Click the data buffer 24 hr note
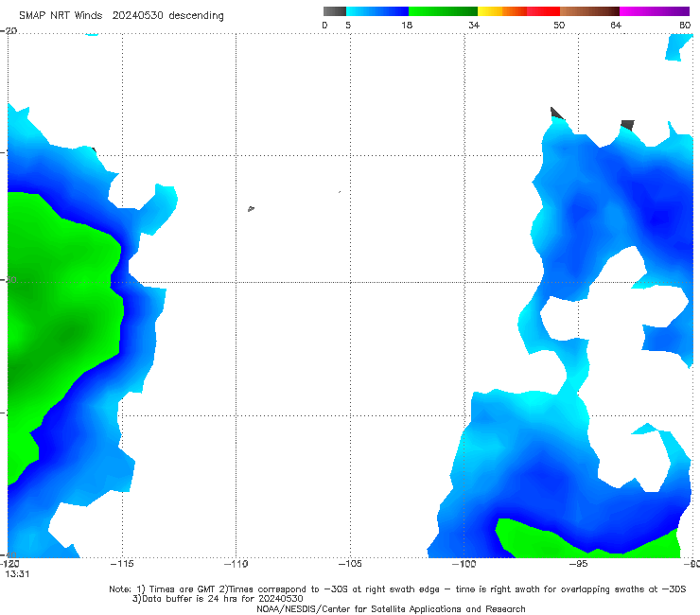This screenshot has width=700, height=615. point(218,599)
